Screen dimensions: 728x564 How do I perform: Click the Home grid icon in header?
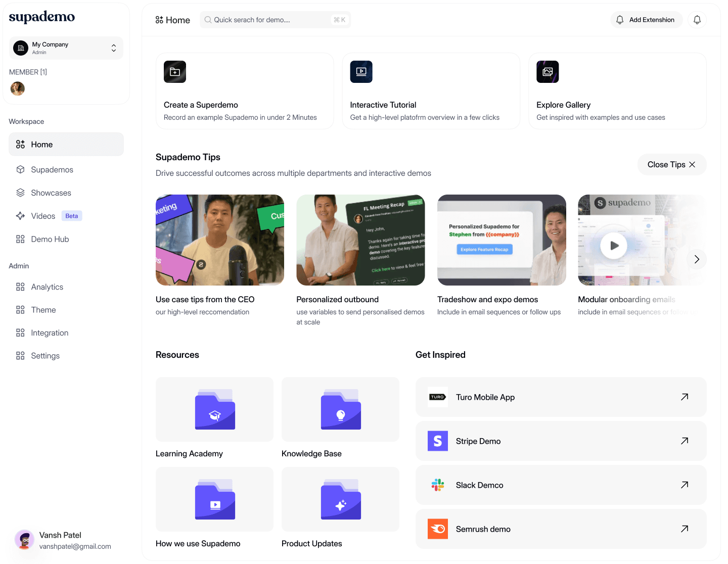(159, 20)
